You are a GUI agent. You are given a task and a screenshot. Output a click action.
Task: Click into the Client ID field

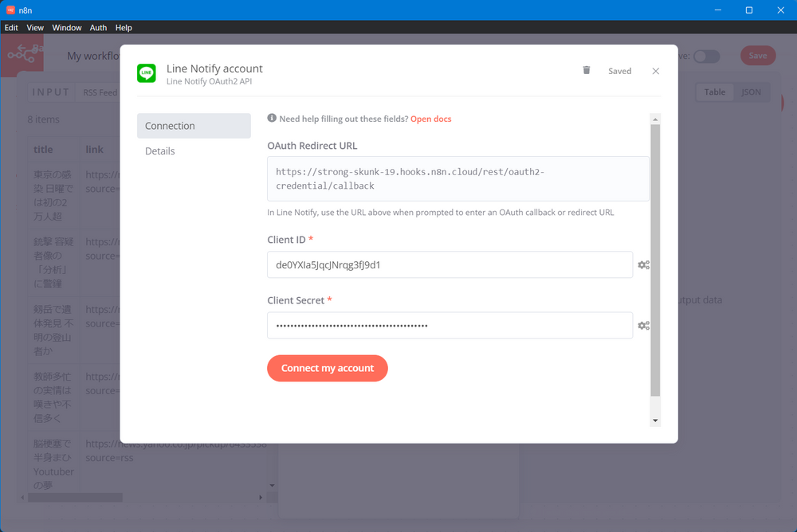[450, 265]
